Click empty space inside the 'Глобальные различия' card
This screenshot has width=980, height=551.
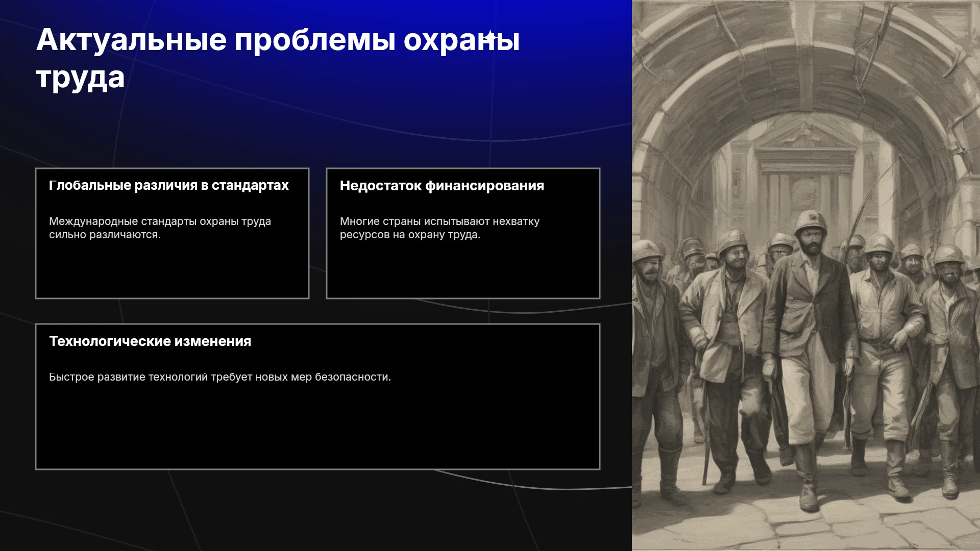pos(172,270)
